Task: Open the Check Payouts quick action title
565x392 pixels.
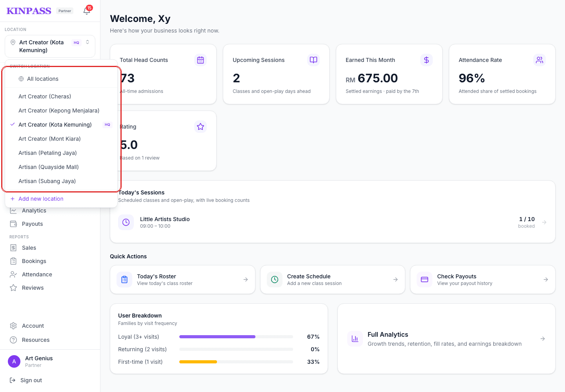Action: pyautogui.click(x=457, y=276)
